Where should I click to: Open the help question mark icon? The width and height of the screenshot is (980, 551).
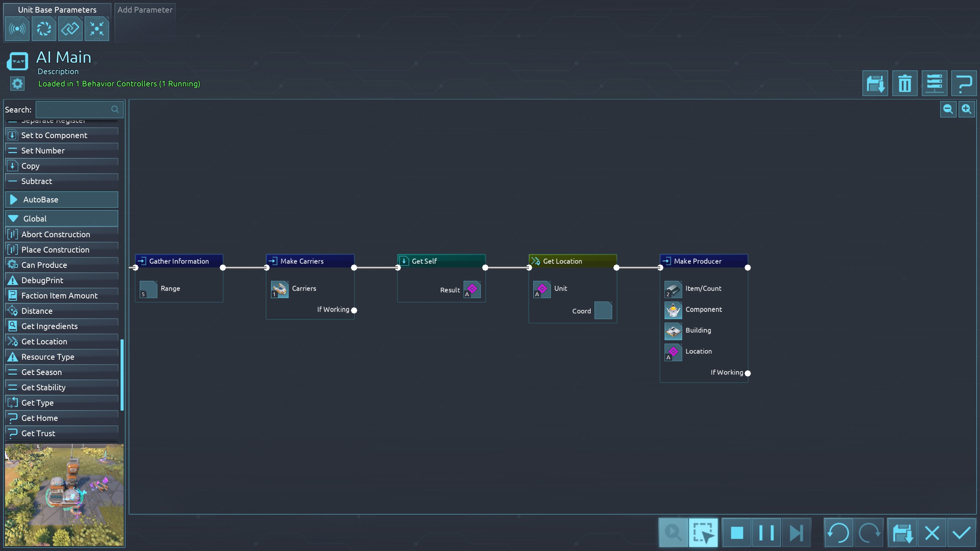pos(964,83)
